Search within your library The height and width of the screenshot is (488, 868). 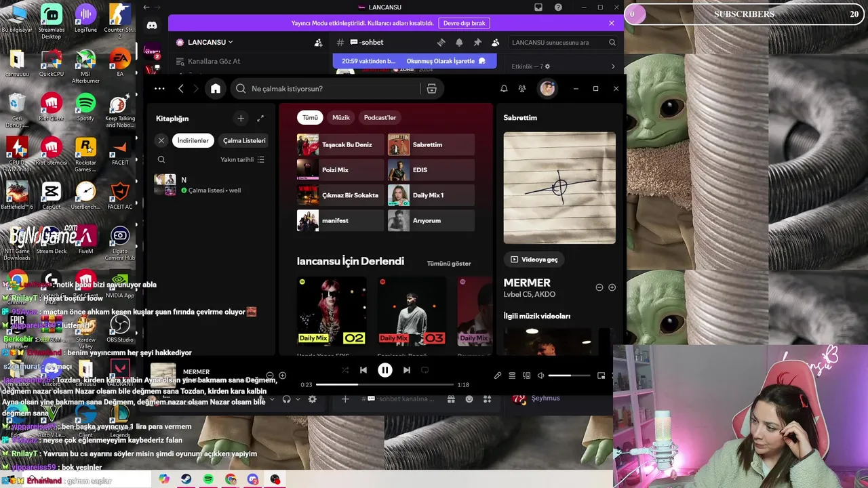(x=161, y=160)
